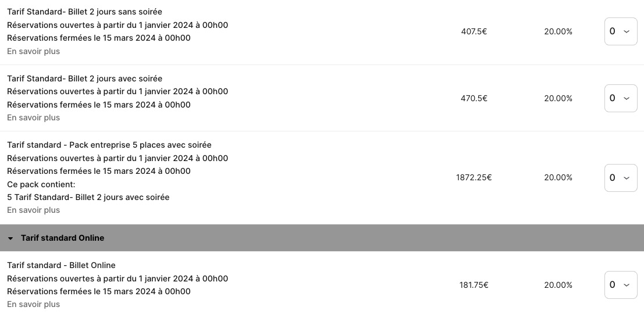
Task: Select the Billet 2 jours sans soirée title
Action: click(x=84, y=12)
